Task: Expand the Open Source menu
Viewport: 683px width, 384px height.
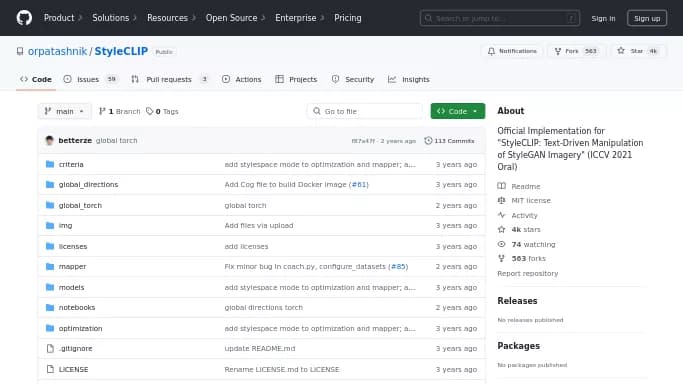Action: [x=235, y=18]
